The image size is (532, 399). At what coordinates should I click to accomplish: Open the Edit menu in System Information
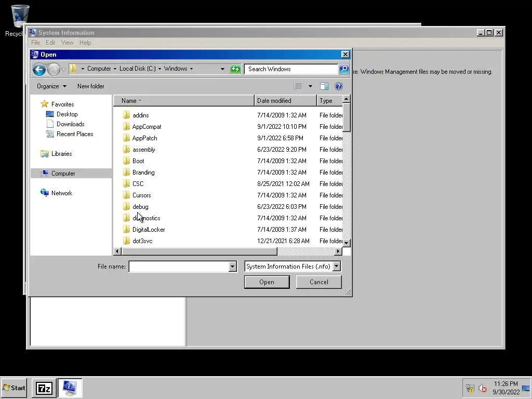[x=50, y=43]
